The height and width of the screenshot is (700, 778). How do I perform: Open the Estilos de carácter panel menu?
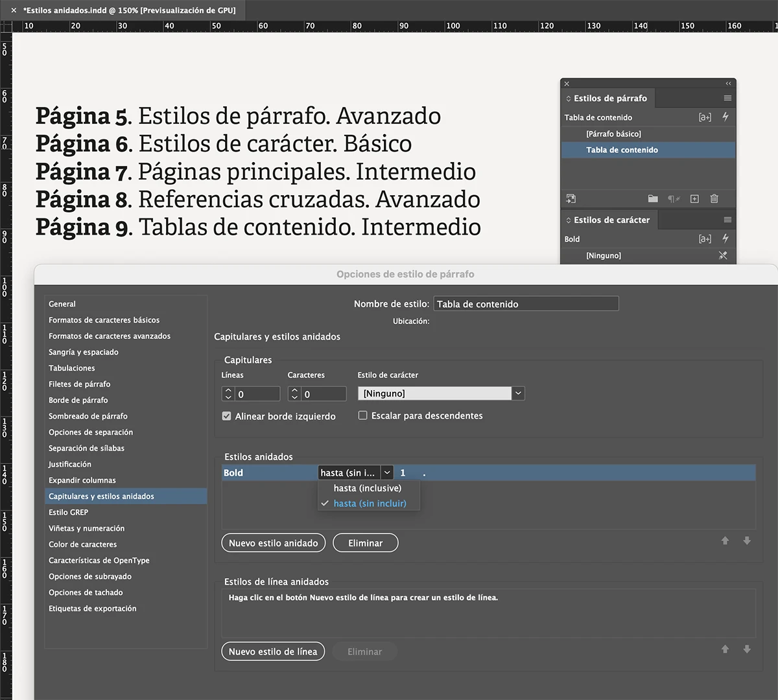click(727, 220)
